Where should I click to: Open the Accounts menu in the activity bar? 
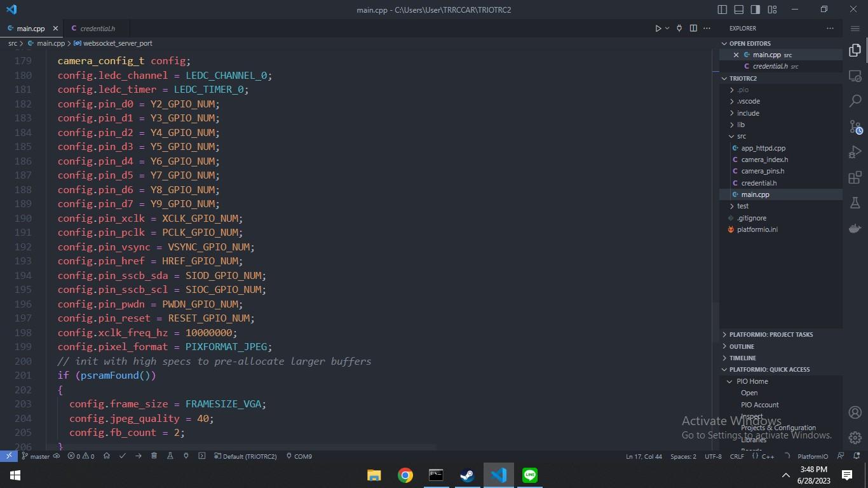pyautogui.click(x=855, y=412)
